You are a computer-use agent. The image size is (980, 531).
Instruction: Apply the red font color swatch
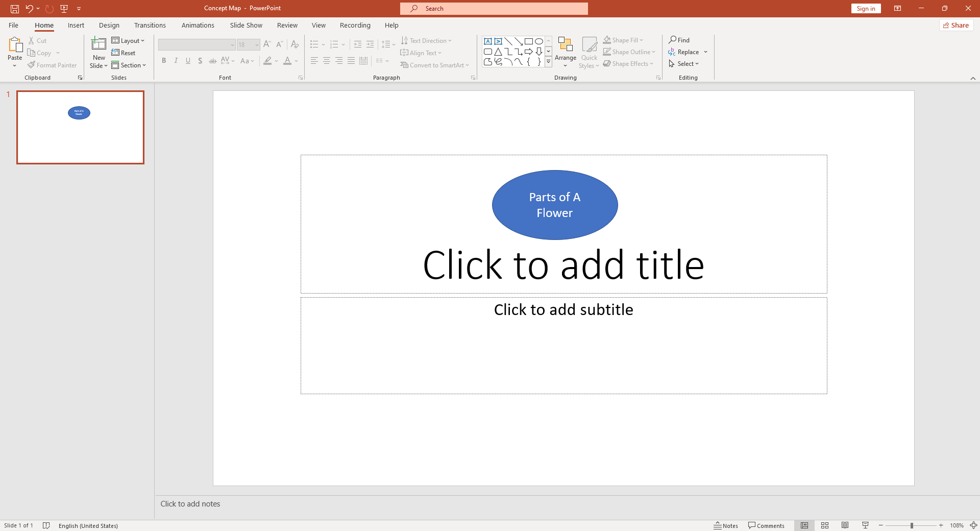point(287,61)
